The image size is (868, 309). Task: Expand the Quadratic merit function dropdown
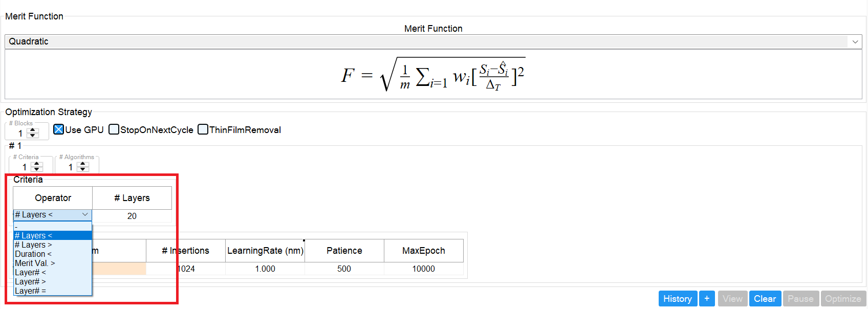pos(855,41)
